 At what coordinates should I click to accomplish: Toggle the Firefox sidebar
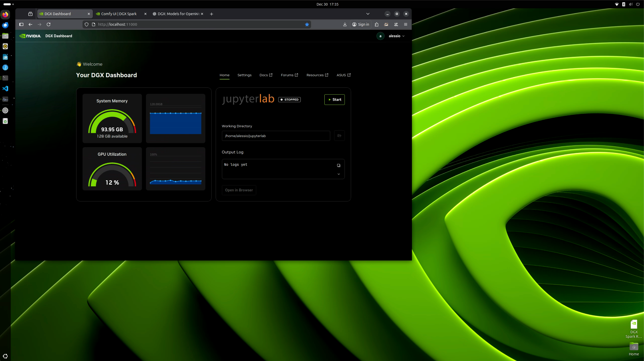(x=21, y=24)
